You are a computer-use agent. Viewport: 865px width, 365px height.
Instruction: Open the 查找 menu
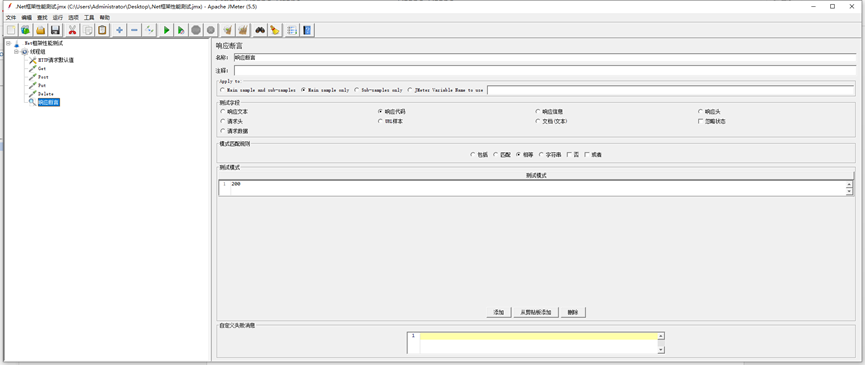coord(42,18)
